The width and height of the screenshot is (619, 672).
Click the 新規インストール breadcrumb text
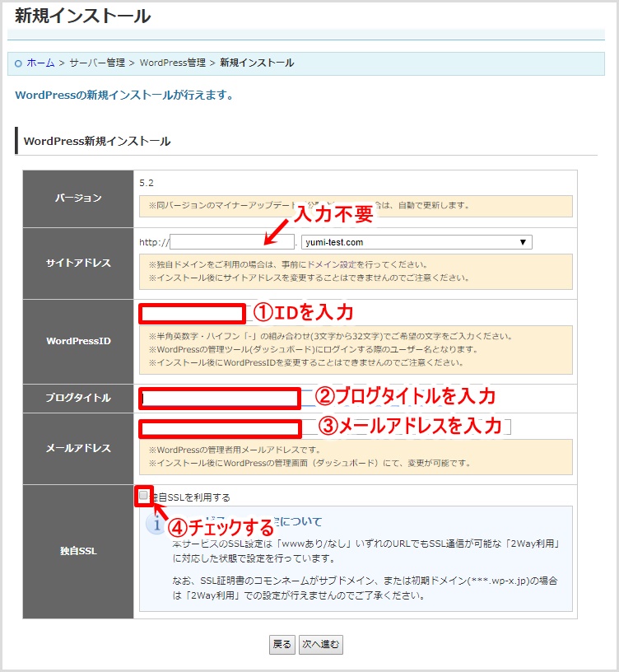click(257, 63)
